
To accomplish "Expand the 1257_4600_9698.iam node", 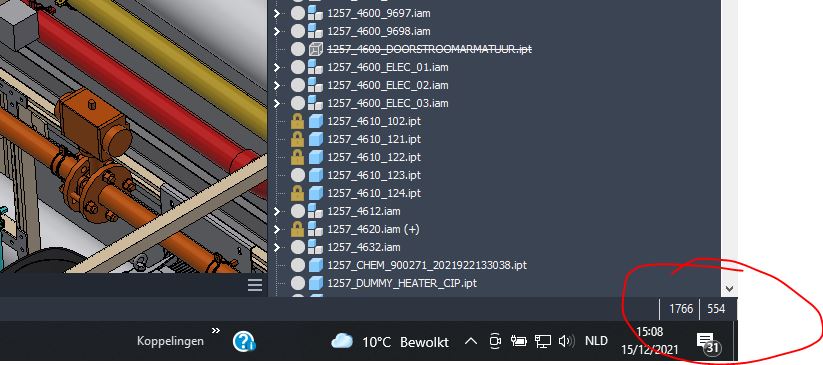I will pos(277,32).
